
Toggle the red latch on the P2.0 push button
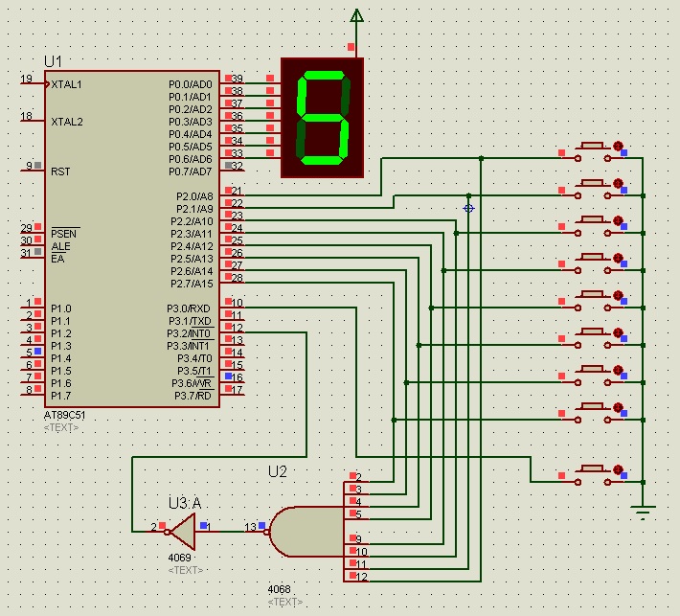[618, 146]
